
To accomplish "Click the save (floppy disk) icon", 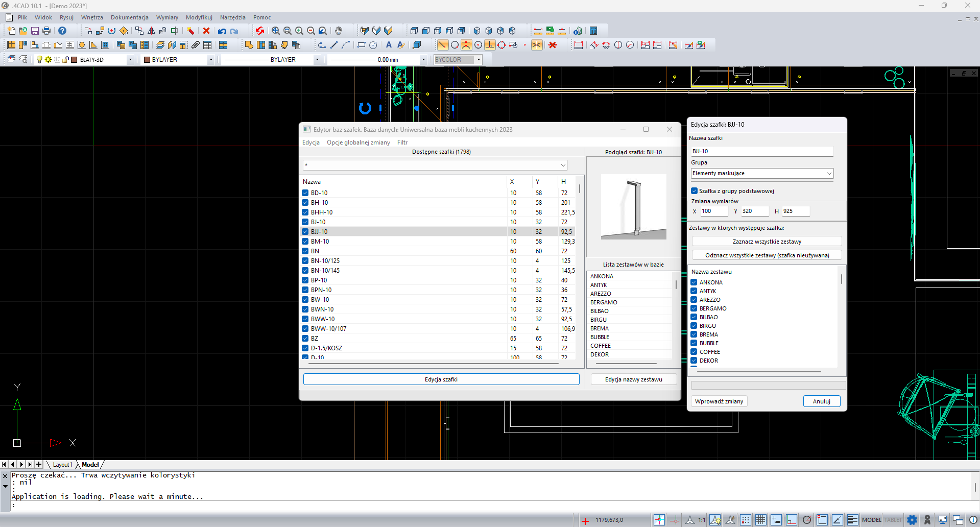I will tap(35, 31).
